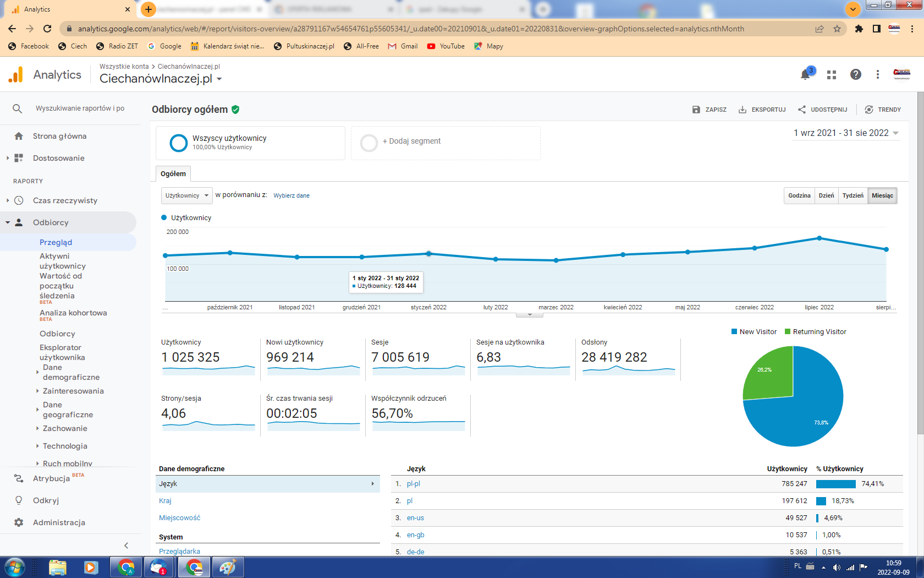924x578 pixels.
Task: Open Strona główna in sidebar
Action: click(x=59, y=136)
